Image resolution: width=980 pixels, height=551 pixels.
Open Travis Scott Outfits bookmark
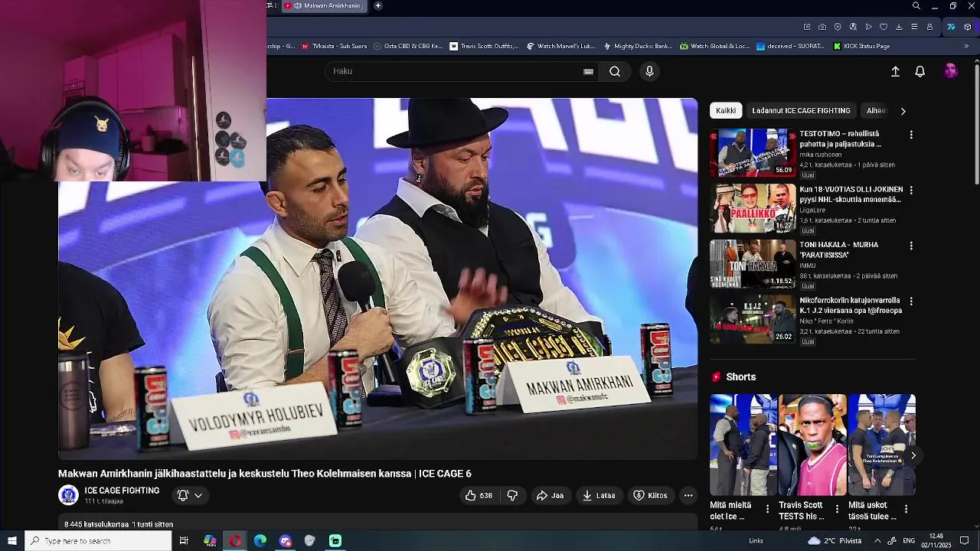[484, 46]
